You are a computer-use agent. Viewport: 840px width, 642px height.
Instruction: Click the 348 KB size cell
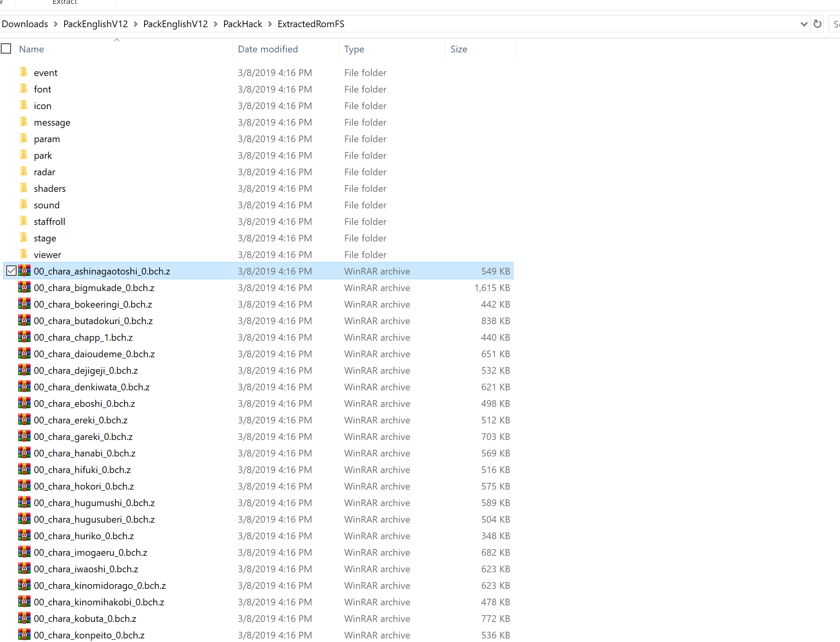pyautogui.click(x=495, y=536)
